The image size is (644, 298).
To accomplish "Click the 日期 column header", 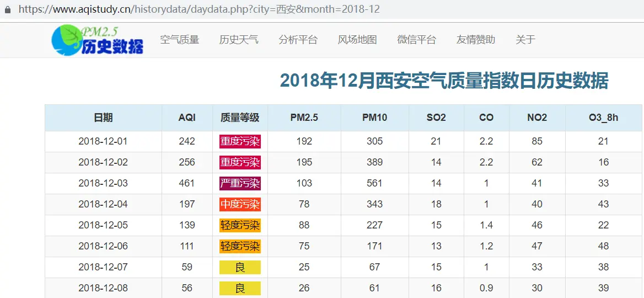I will (x=103, y=118).
